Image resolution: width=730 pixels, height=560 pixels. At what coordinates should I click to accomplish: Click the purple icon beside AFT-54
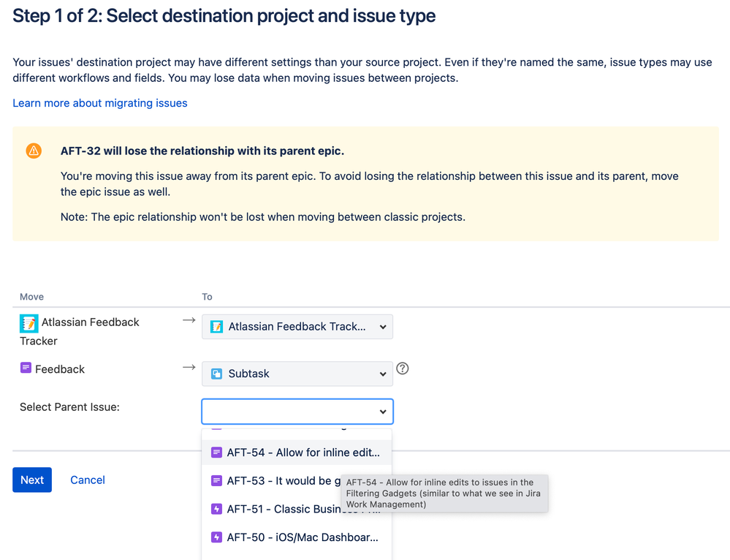[216, 453]
